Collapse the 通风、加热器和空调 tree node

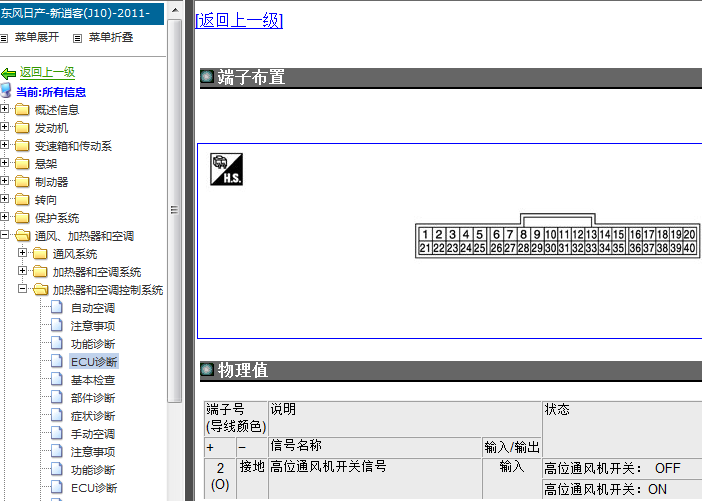tap(4, 235)
